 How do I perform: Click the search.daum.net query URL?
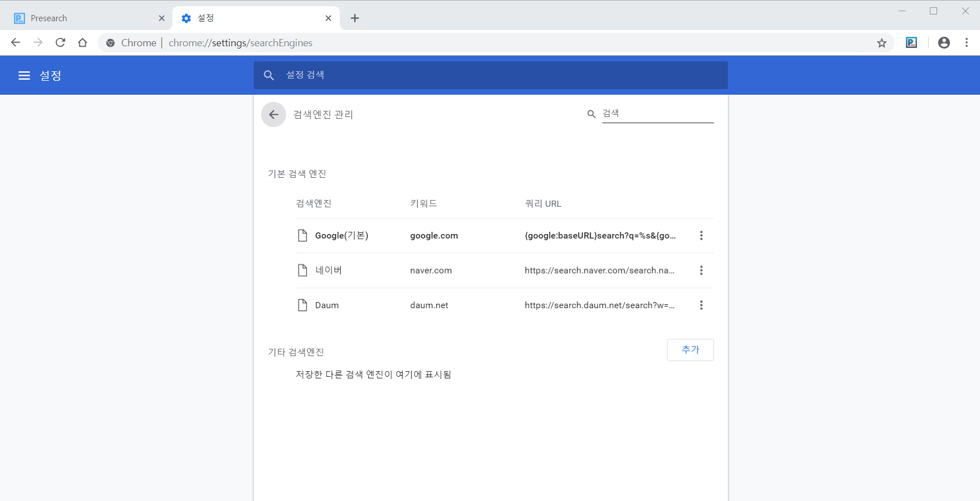[600, 305]
